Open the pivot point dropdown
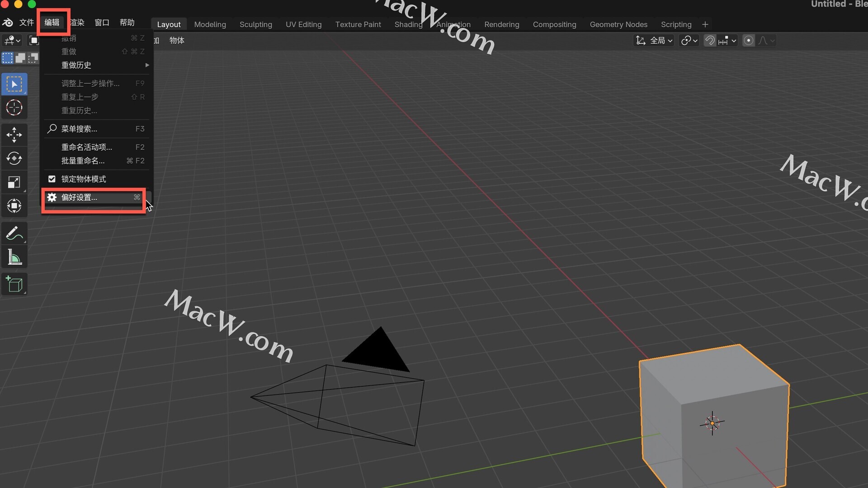868x488 pixels. 689,41
